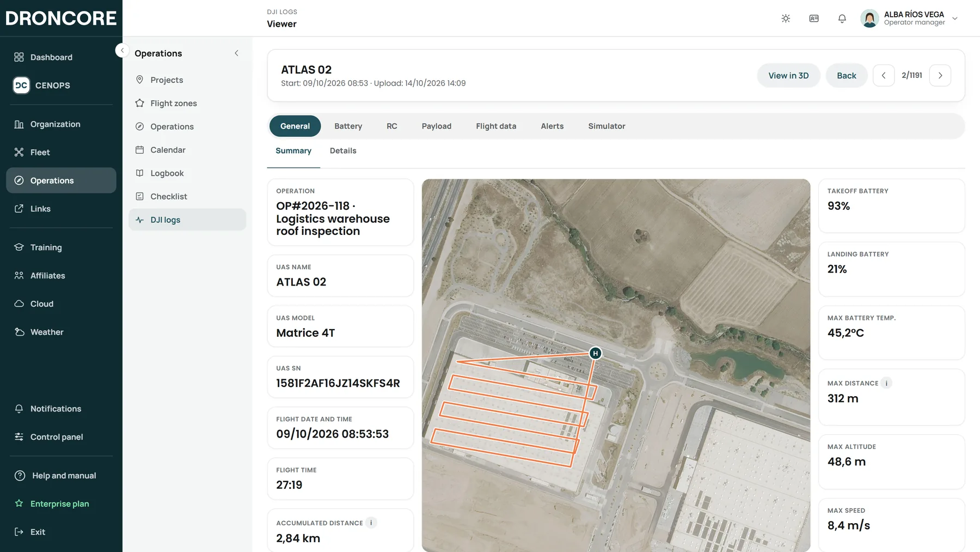
Task: Open Links in the sidebar
Action: coord(61,209)
